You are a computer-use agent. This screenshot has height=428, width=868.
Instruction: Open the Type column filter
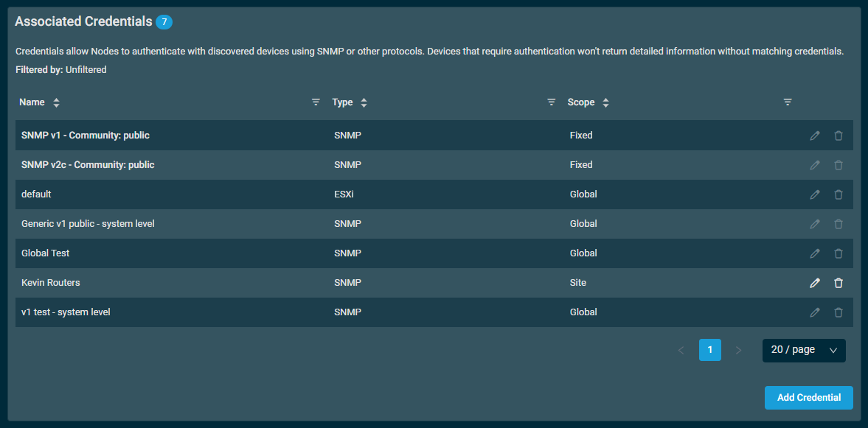click(x=552, y=102)
